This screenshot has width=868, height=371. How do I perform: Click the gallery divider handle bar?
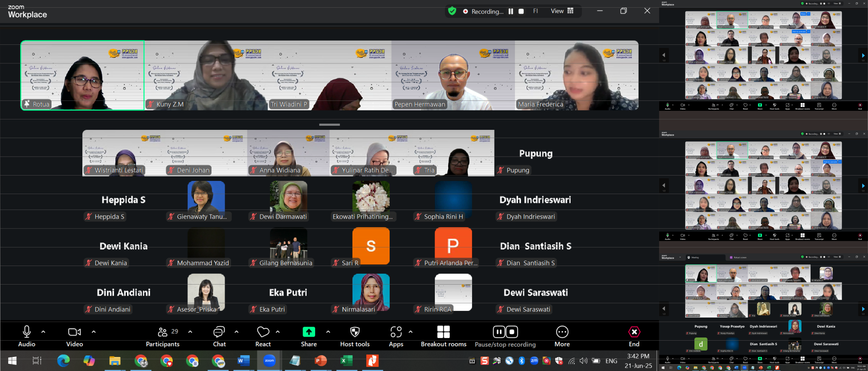[x=330, y=124]
